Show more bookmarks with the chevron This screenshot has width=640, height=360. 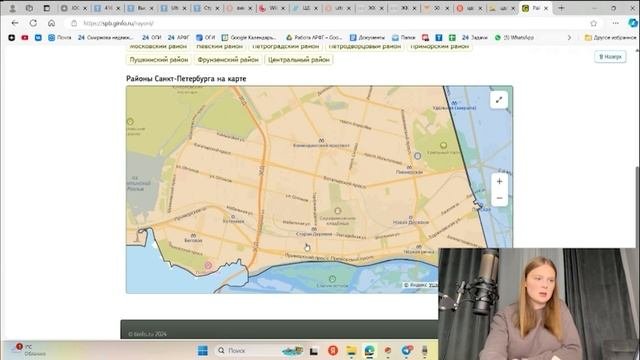(x=569, y=38)
